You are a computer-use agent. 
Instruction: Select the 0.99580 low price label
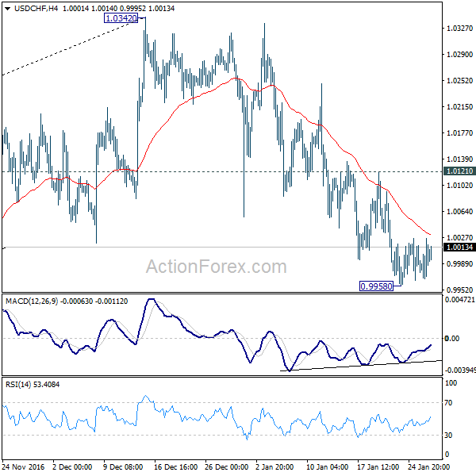376,286
